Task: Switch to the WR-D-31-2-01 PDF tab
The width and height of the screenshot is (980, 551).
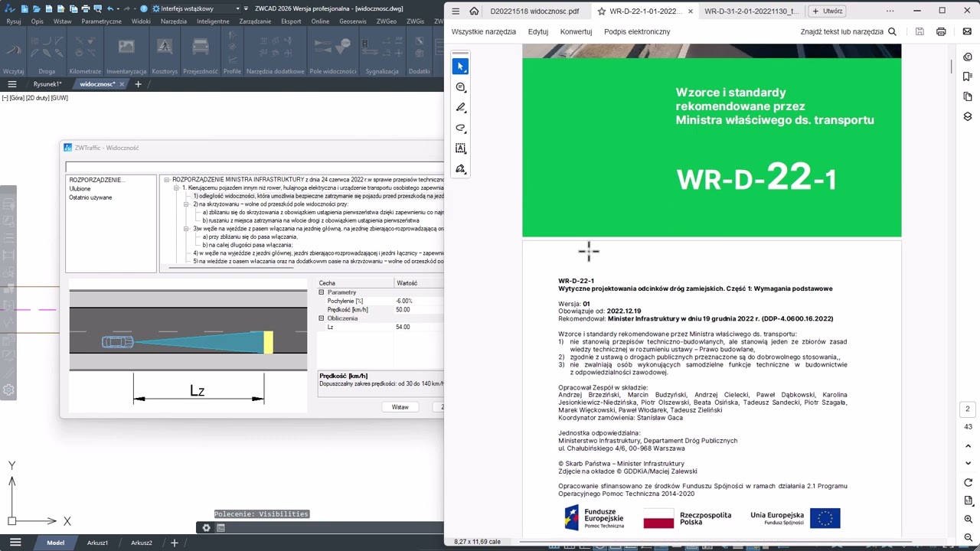Action: tap(751, 11)
